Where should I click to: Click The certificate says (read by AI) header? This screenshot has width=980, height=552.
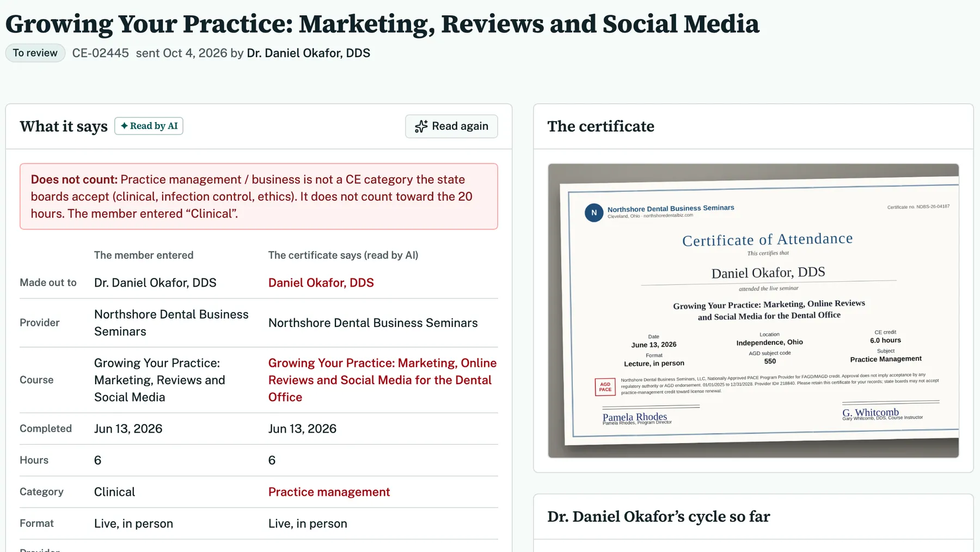(344, 255)
